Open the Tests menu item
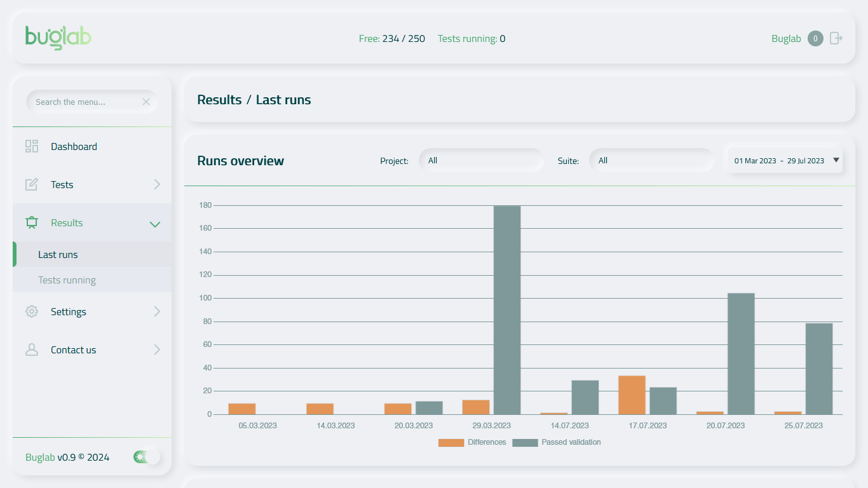 pos(92,184)
